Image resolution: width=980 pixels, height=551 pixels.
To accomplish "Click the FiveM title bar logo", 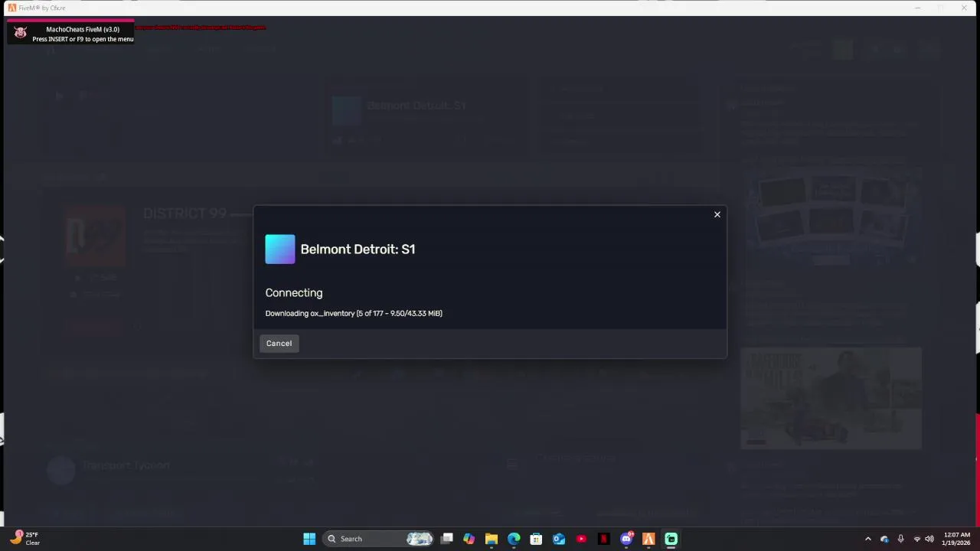I will (x=11, y=8).
